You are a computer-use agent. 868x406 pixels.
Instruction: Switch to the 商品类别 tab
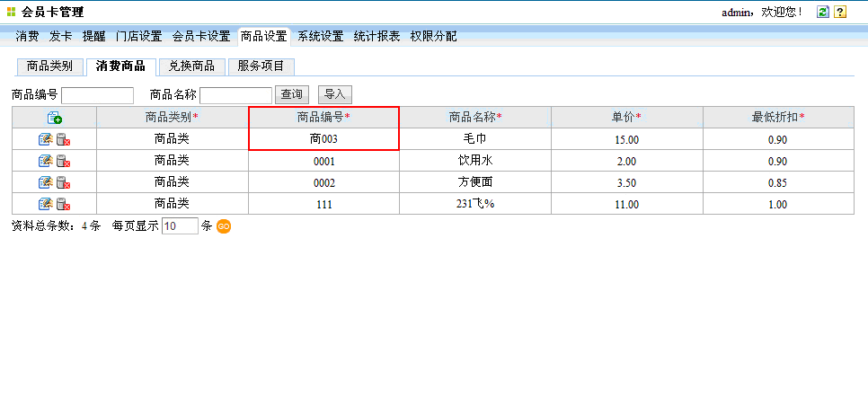tap(50, 66)
